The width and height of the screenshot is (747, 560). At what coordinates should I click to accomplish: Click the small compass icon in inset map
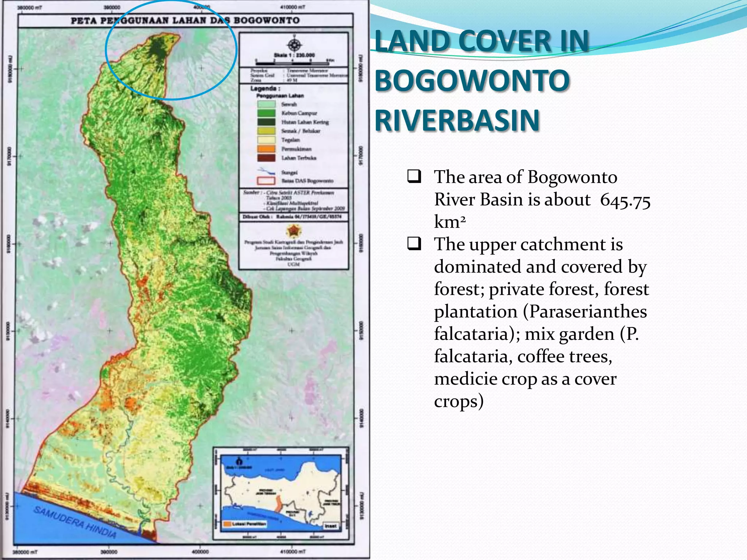click(239, 461)
